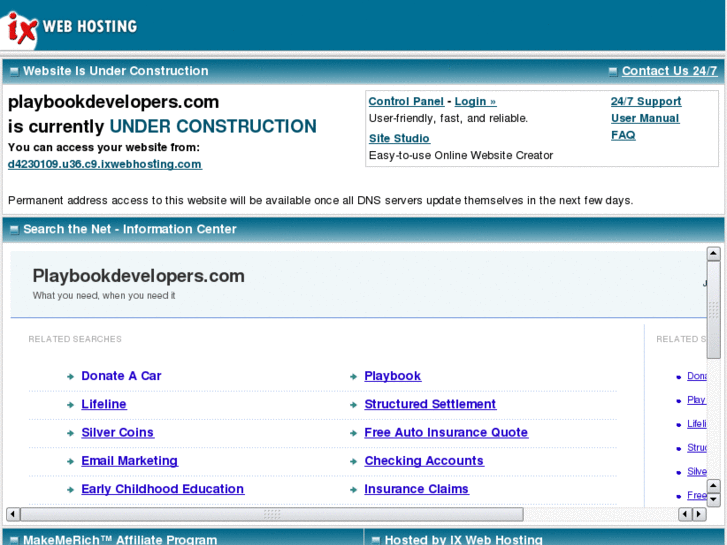Open the Control Panel link
The image size is (727, 545).
[406, 101]
